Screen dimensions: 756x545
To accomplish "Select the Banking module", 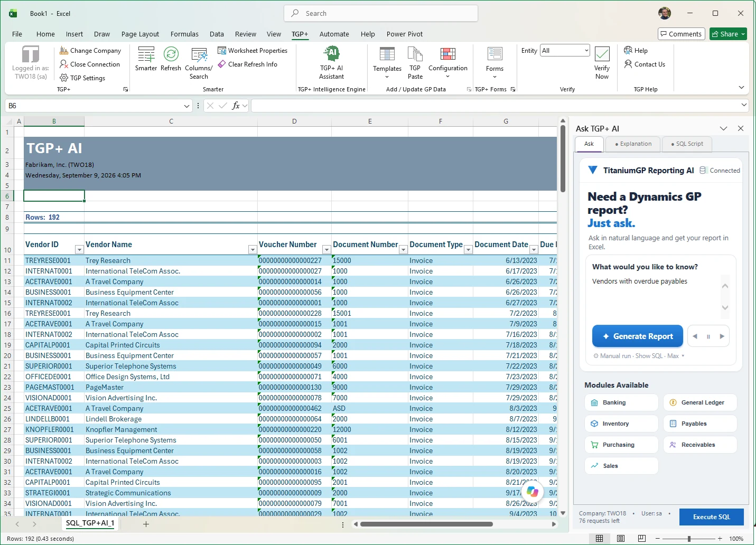I will coord(621,402).
